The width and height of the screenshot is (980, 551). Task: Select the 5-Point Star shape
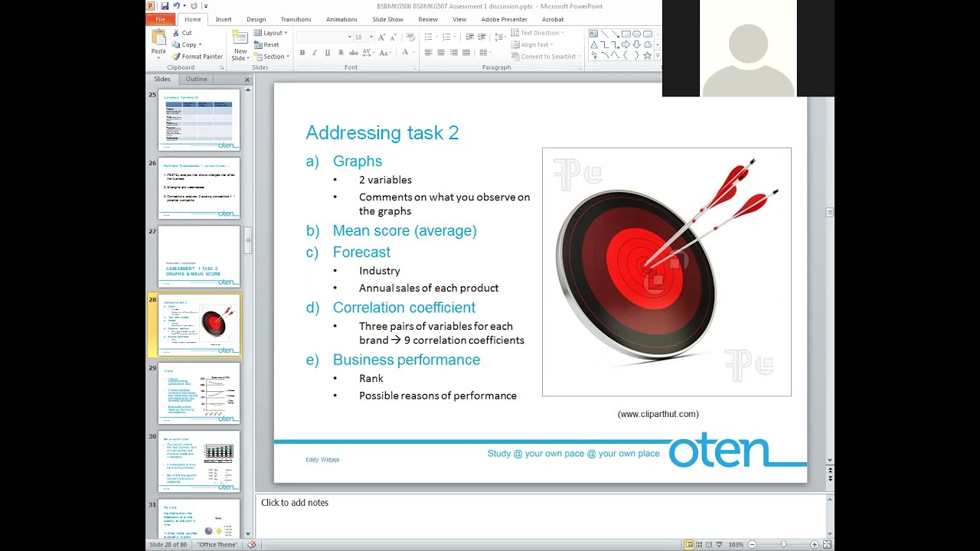(x=647, y=55)
